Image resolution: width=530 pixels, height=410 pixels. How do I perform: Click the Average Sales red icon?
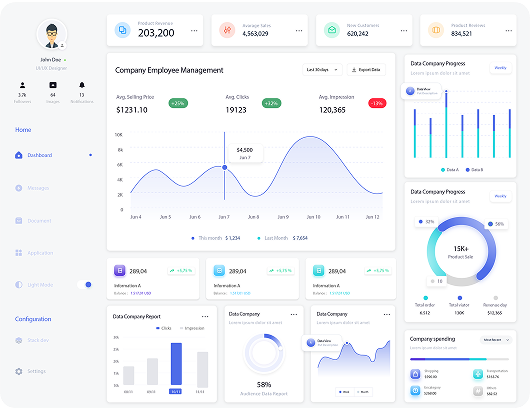[227, 30]
